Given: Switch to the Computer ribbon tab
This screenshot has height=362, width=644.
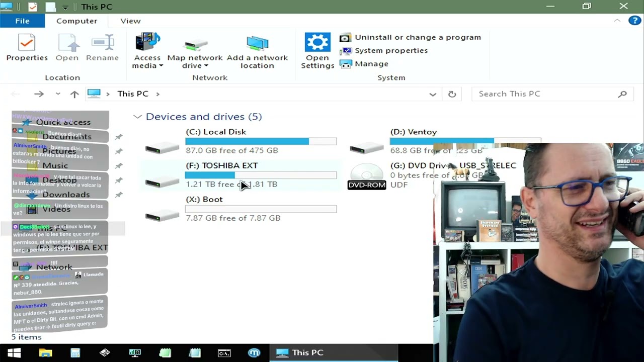Looking at the screenshot, I should 76,21.
